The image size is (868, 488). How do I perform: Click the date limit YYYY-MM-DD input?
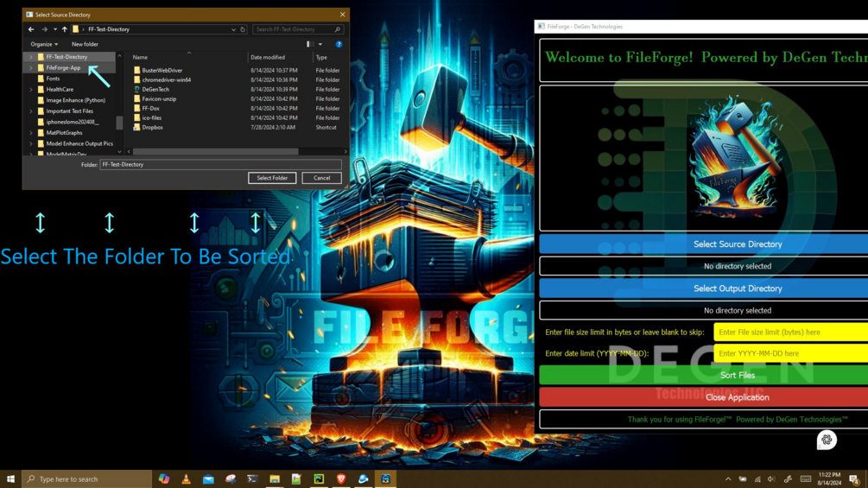(790, 353)
